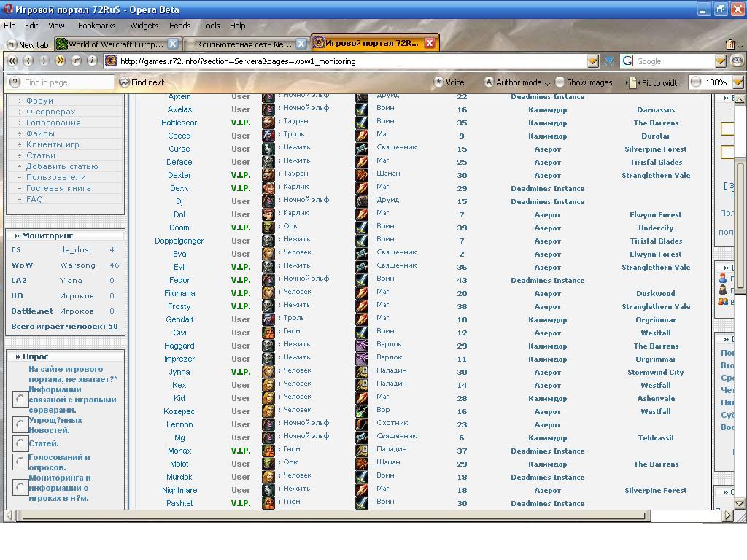Open the closed tabs trash icon

point(730,44)
